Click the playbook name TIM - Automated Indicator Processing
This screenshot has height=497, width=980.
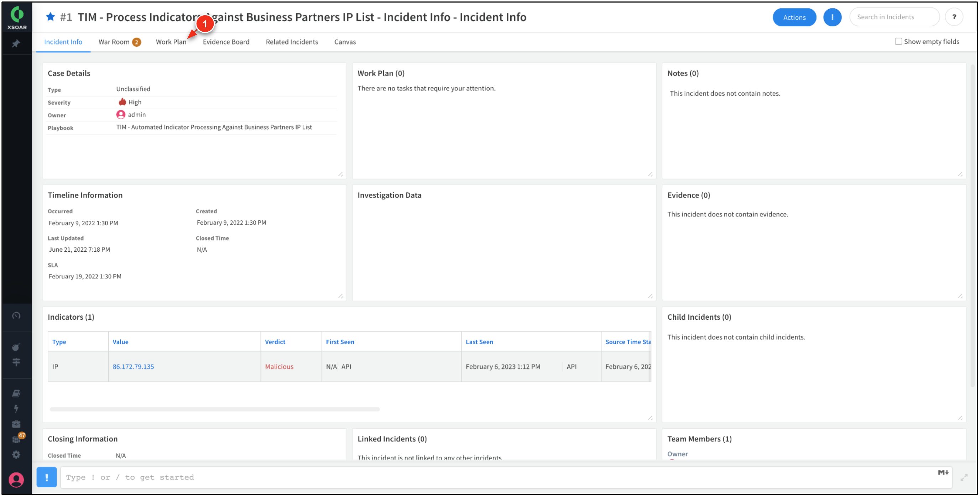pos(214,127)
